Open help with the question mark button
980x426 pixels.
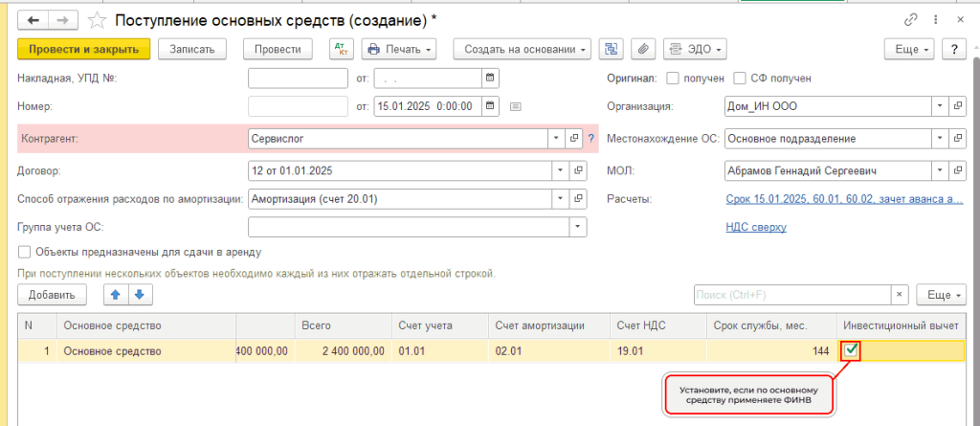tap(954, 50)
